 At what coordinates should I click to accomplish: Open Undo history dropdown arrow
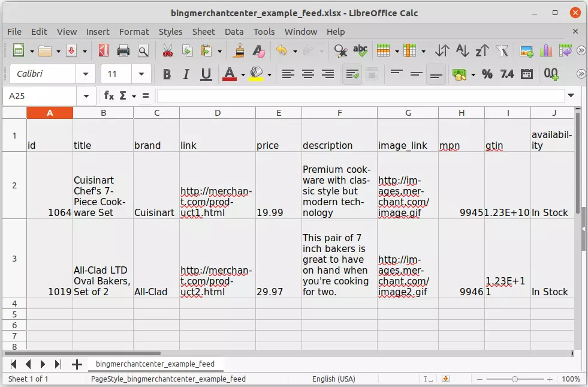[295, 51]
